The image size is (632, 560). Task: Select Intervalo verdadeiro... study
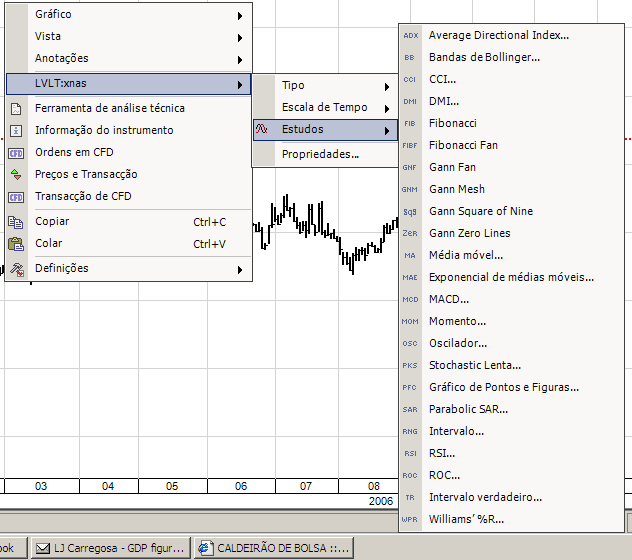pyautogui.click(x=511, y=497)
